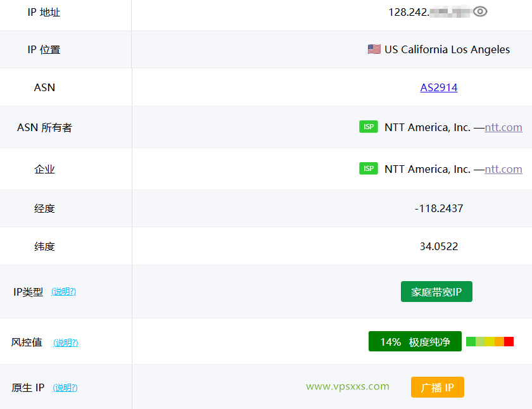Viewport: 532px width, 409px height.
Task: Click ISP badge in 企业 row
Action: (x=369, y=168)
